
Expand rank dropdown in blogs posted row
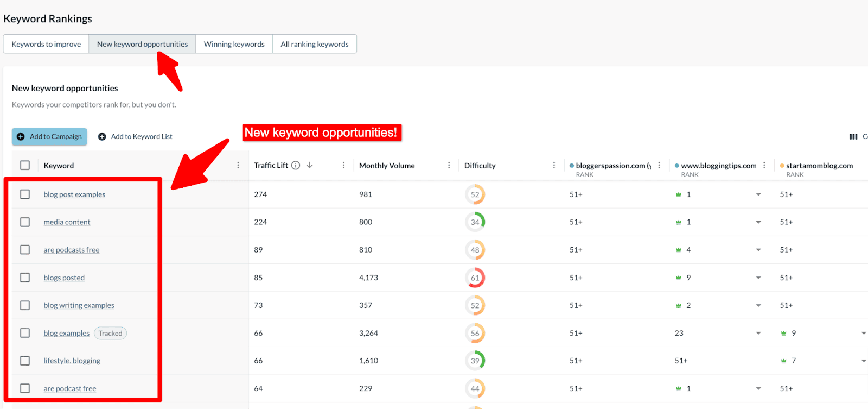click(x=758, y=278)
